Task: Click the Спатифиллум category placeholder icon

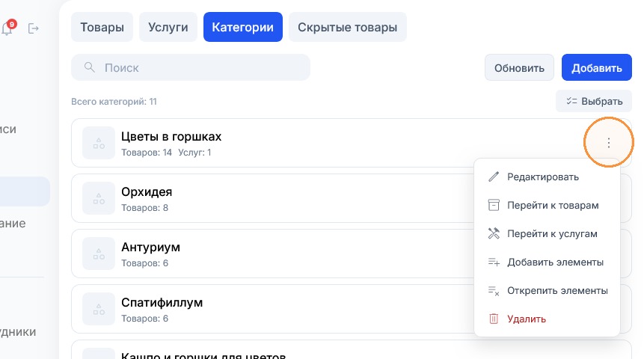Action: coord(99,309)
